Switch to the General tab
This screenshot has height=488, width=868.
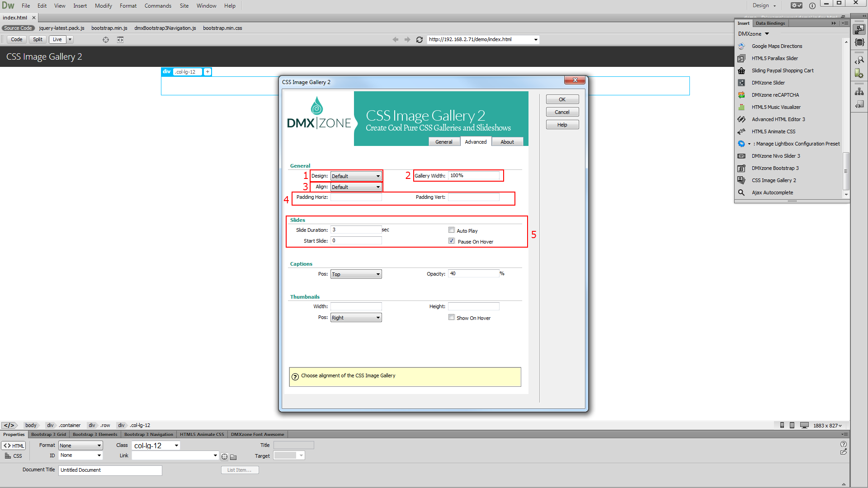(443, 142)
